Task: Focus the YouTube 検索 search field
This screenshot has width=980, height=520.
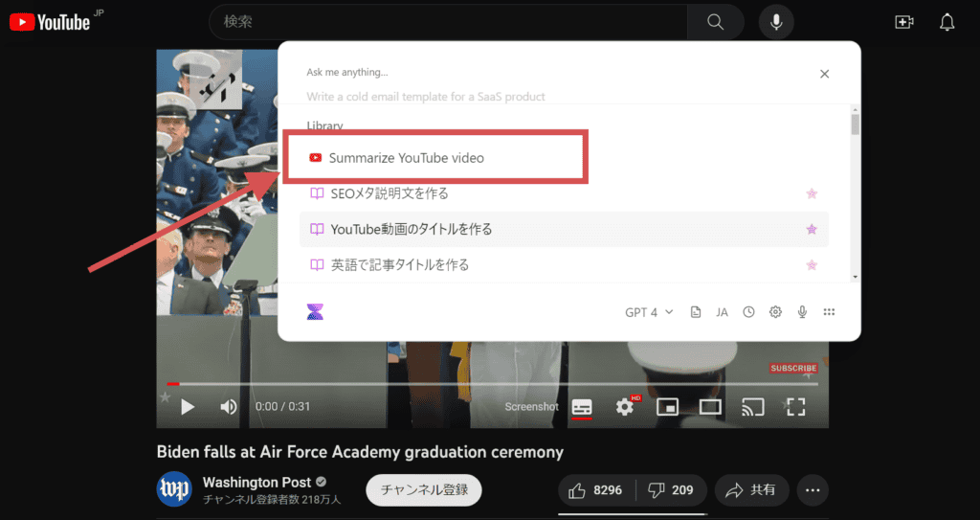Action: (x=448, y=22)
